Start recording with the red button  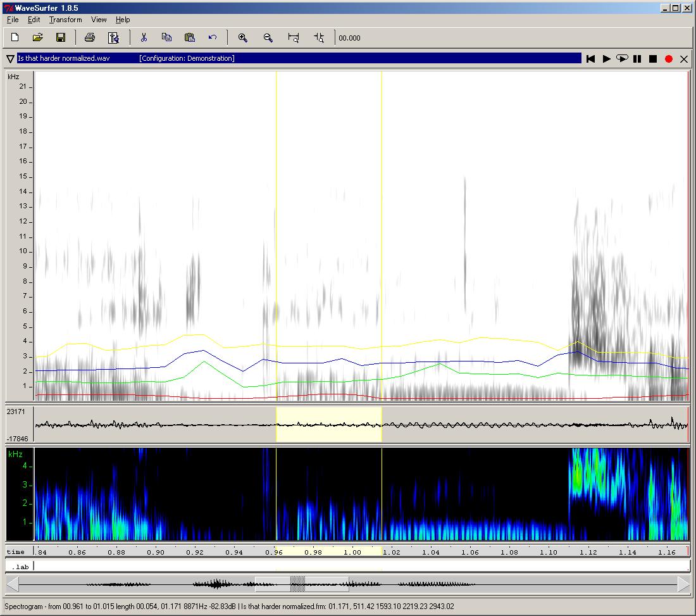coord(669,59)
